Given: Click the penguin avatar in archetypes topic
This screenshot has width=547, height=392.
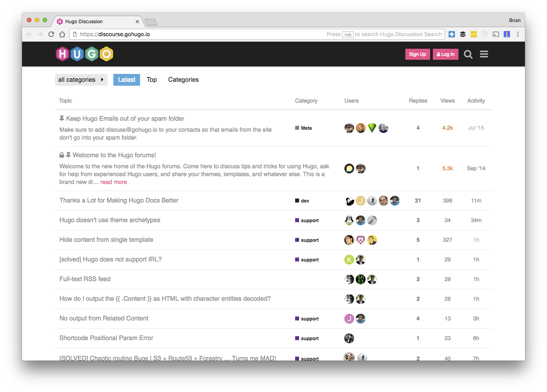Looking at the screenshot, I should pos(349,220).
